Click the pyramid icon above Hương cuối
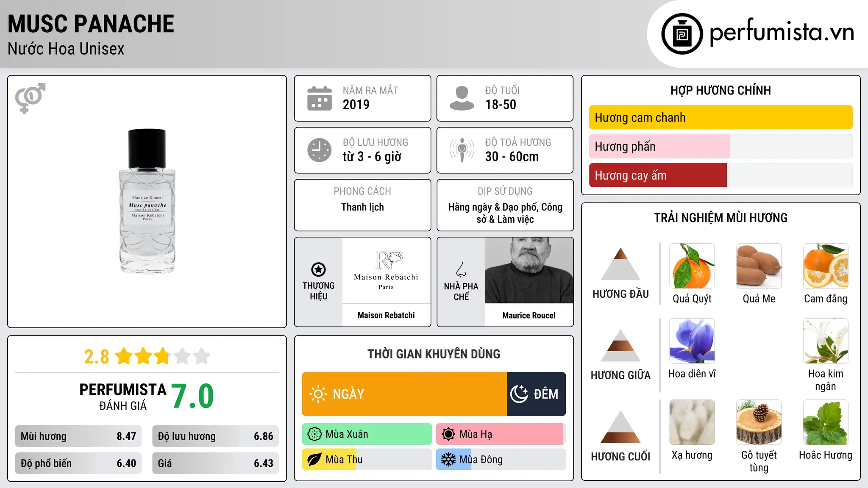 (620, 427)
